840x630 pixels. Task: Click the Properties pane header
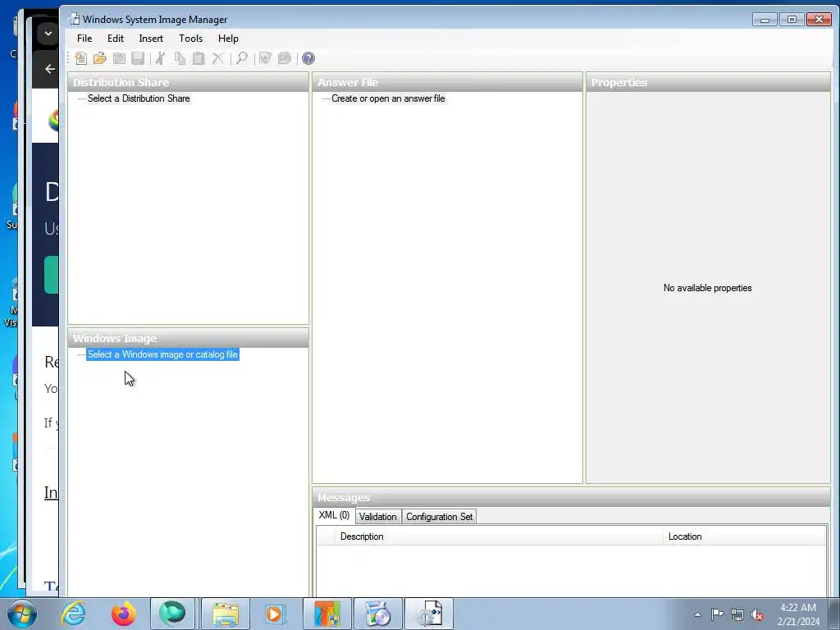tap(708, 83)
